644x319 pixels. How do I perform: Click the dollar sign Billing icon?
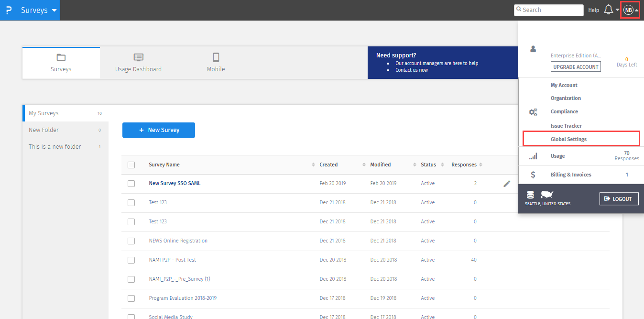(x=533, y=175)
